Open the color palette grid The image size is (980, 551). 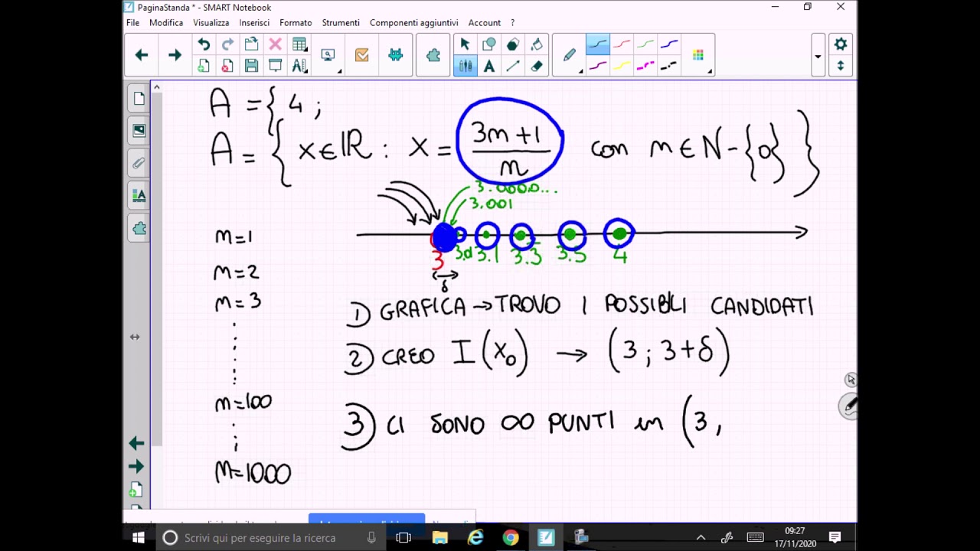pyautogui.click(x=697, y=55)
